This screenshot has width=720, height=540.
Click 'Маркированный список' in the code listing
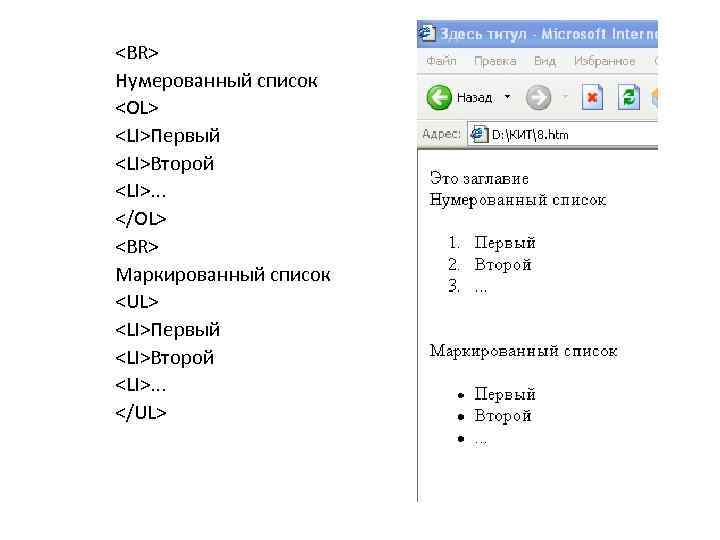tap(223, 275)
